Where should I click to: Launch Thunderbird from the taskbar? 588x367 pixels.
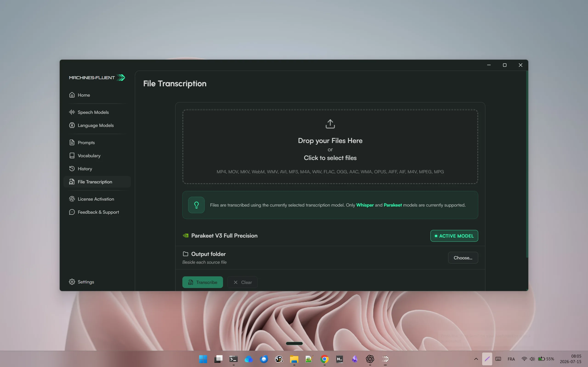(x=264, y=359)
